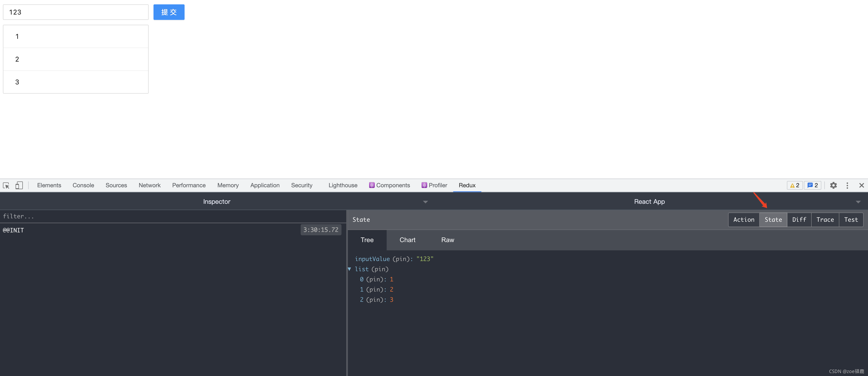This screenshot has width=868, height=376.
Task: Click the inspect element cursor icon
Action: coord(6,186)
